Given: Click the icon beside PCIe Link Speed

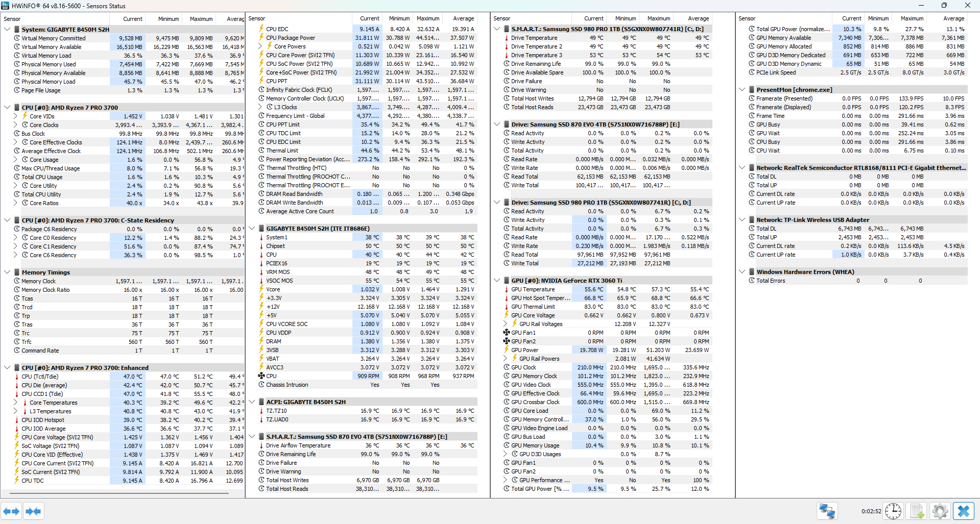Looking at the screenshot, I should click(752, 72).
